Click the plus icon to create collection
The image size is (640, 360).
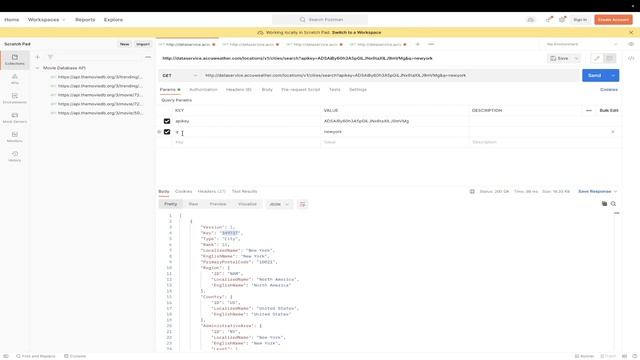click(x=38, y=57)
